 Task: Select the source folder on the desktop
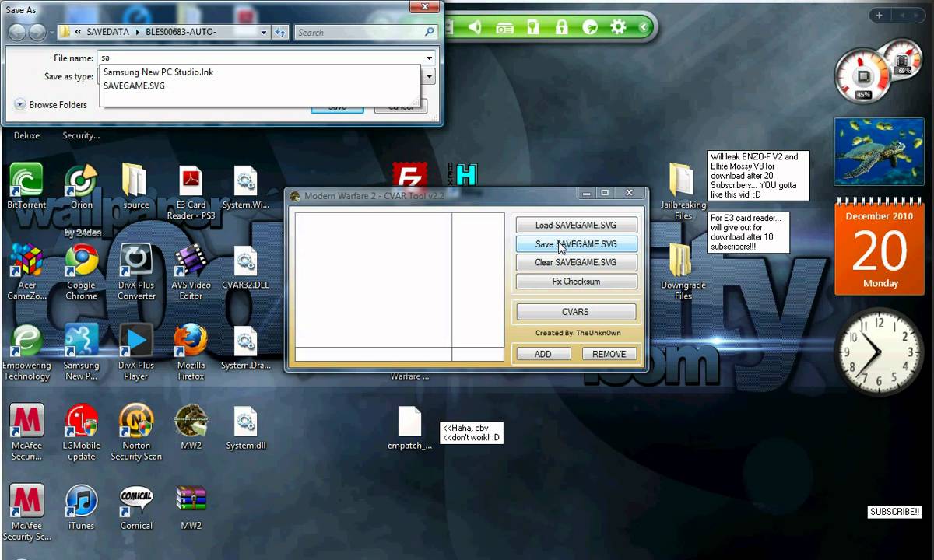135,187
